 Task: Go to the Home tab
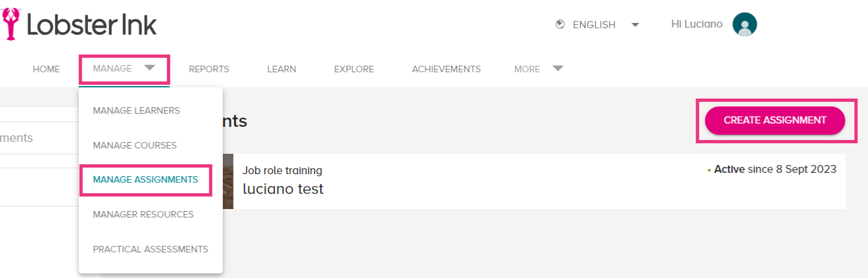(46, 69)
